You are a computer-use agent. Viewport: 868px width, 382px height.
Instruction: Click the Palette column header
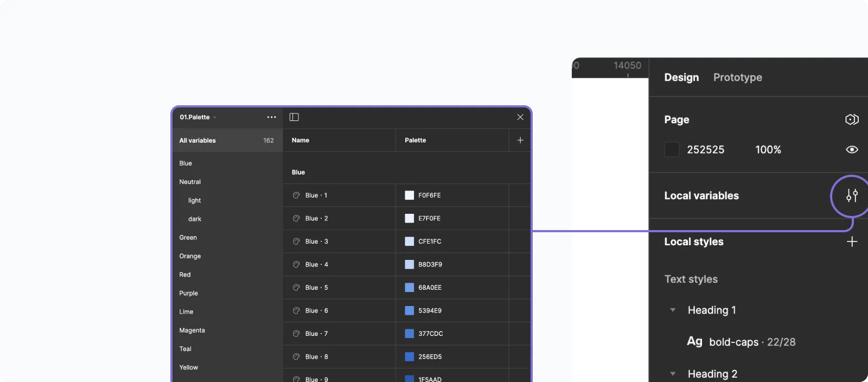click(x=416, y=140)
